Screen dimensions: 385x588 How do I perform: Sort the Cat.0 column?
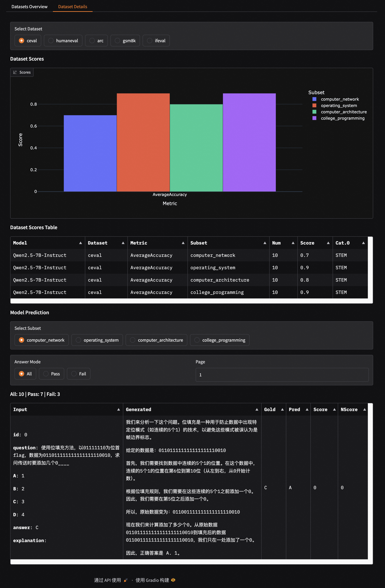[363, 243]
